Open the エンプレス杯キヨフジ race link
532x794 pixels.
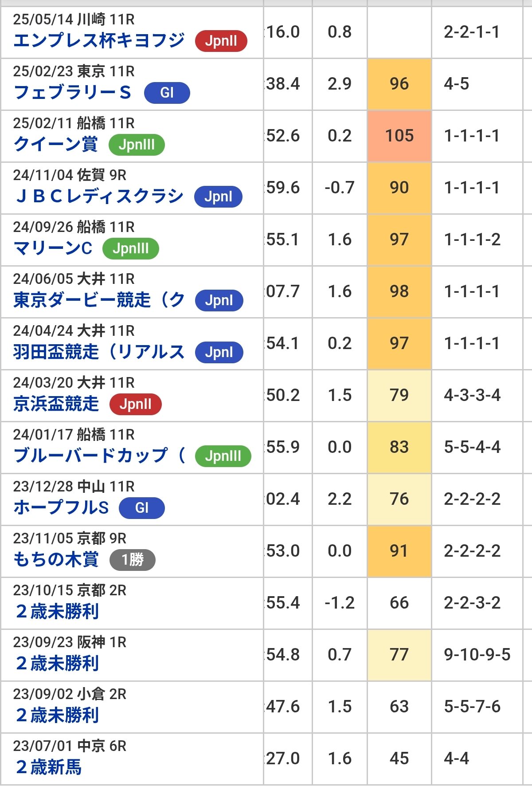pos(99,41)
